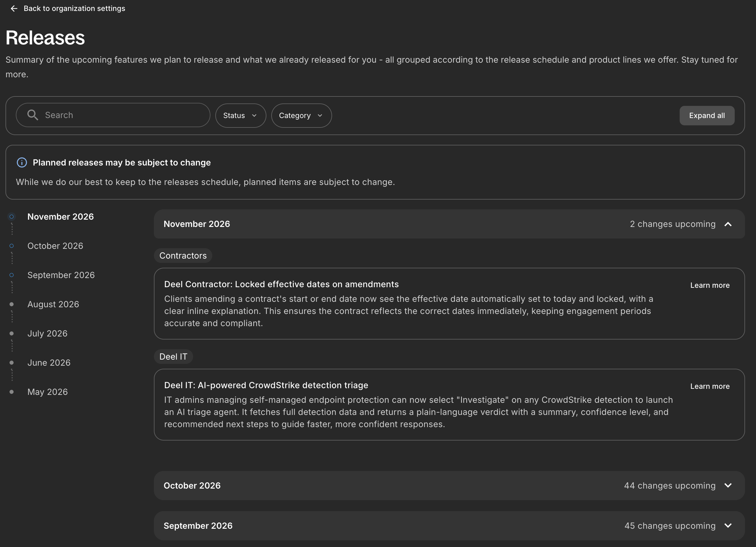
Task: Click '2 changes upcoming' text
Action: 673,224
